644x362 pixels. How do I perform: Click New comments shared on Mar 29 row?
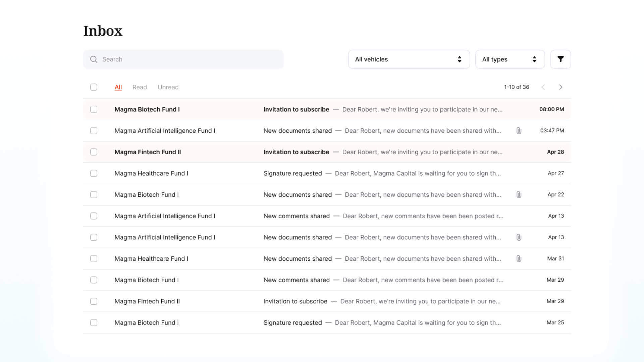click(x=297, y=280)
